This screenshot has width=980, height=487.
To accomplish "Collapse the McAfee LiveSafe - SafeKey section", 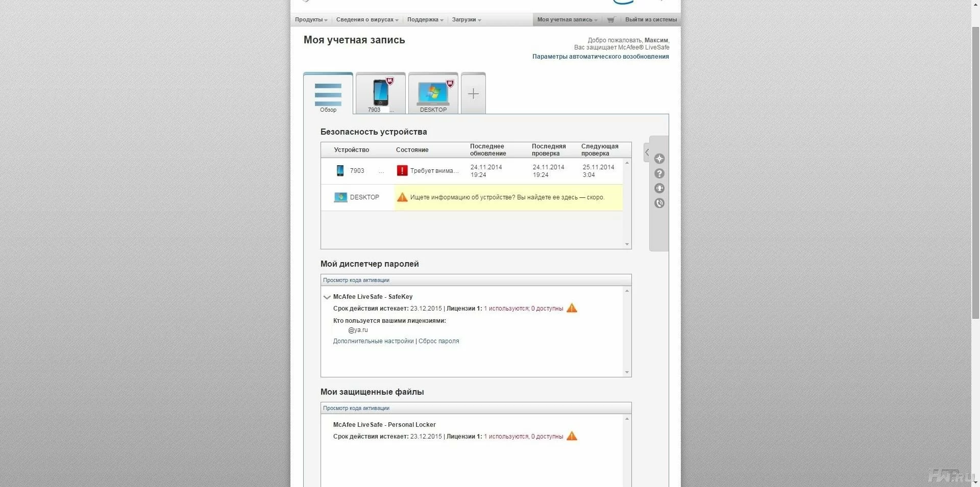I will point(327,297).
